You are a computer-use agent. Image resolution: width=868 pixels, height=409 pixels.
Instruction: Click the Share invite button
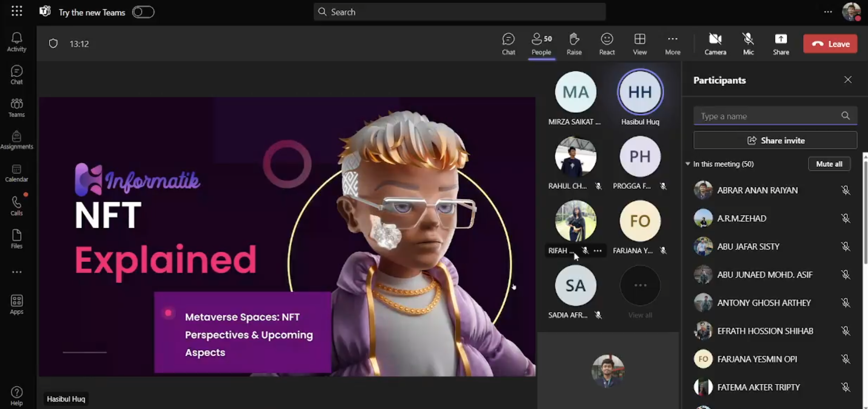point(775,140)
